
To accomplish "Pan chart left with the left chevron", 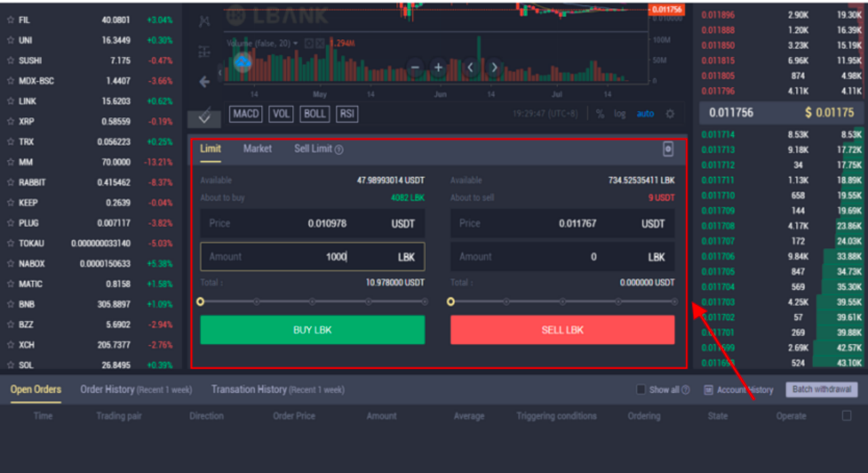I will click(x=471, y=67).
